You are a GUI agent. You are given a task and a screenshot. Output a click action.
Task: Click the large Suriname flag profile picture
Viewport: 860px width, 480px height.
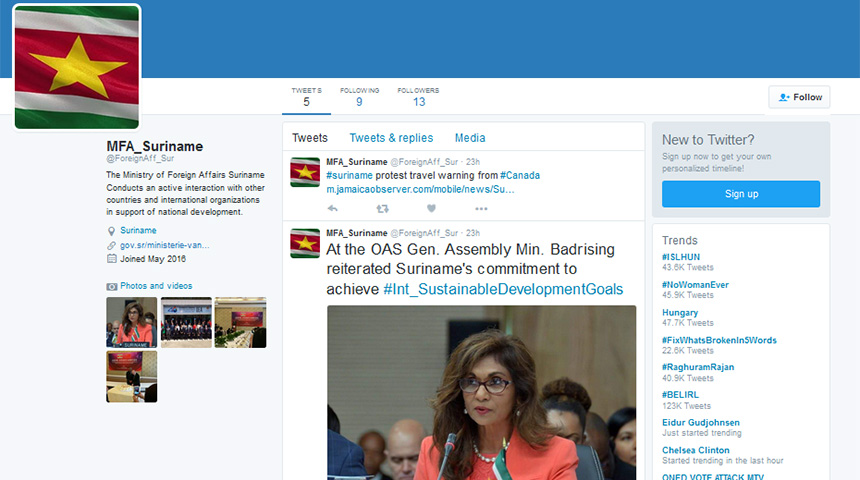(77, 67)
